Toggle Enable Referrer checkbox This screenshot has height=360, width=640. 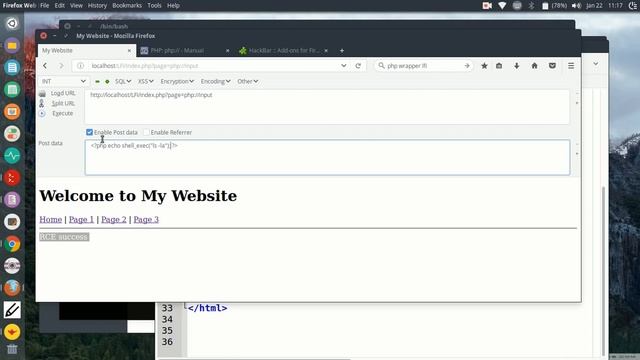(x=146, y=132)
